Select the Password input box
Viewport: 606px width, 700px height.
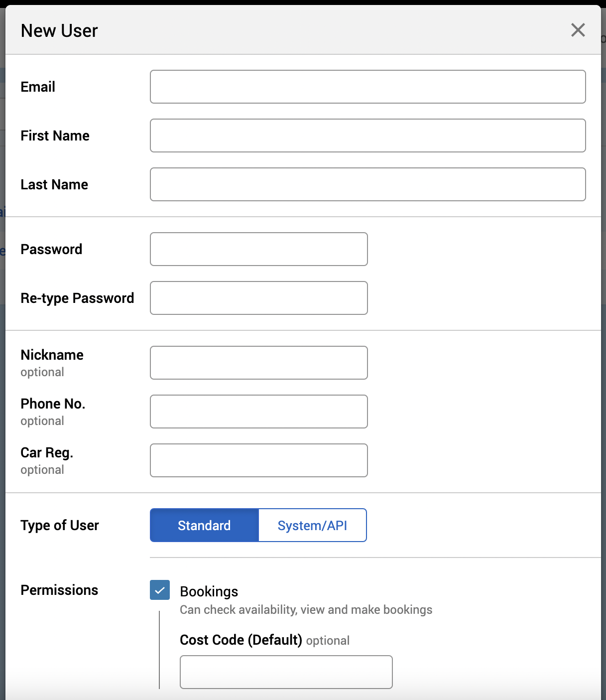tap(258, 249)
